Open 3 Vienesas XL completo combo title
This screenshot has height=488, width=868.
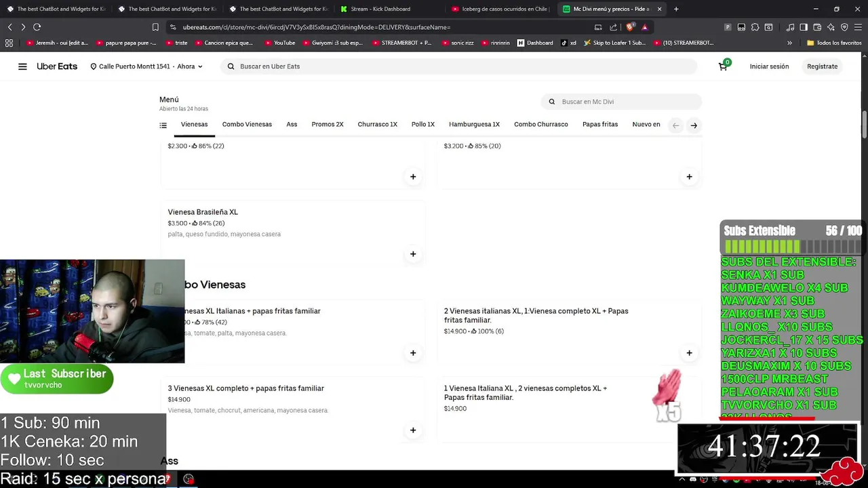[x=246, y=388]
